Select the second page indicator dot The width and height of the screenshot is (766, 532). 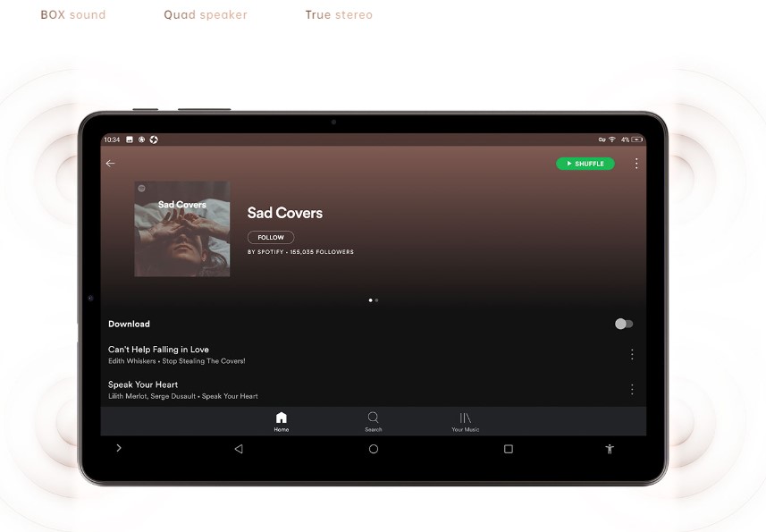click(376, 300)
